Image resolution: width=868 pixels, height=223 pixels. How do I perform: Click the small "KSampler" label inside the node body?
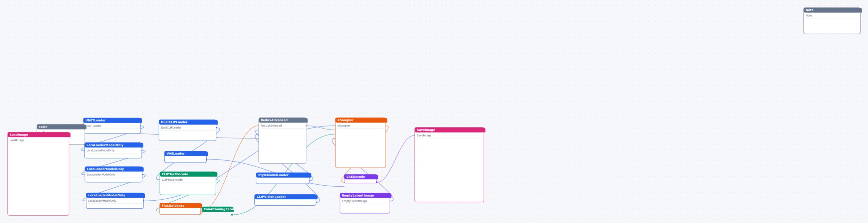coord(344,126)
